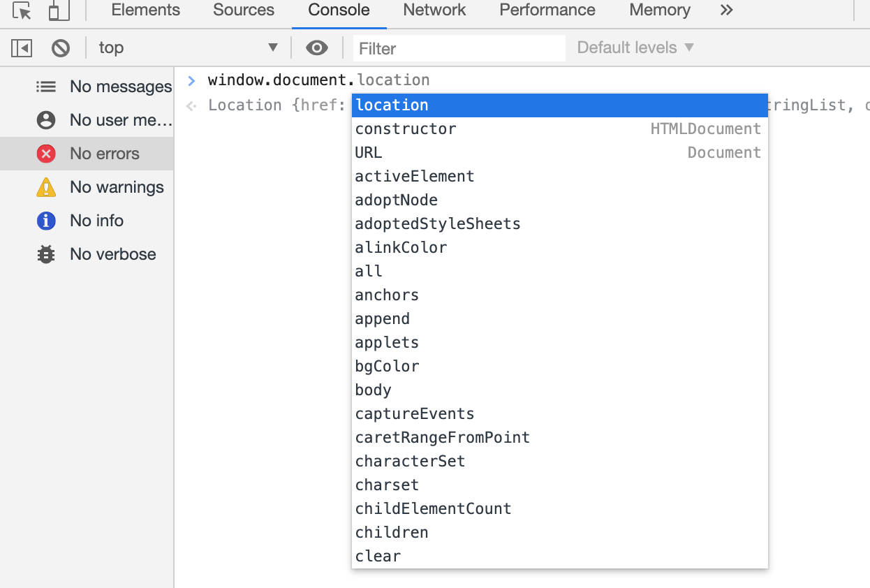Choose caretRangeFromPoint from autocomplete
870x588 pixels.
coord(560,437)
